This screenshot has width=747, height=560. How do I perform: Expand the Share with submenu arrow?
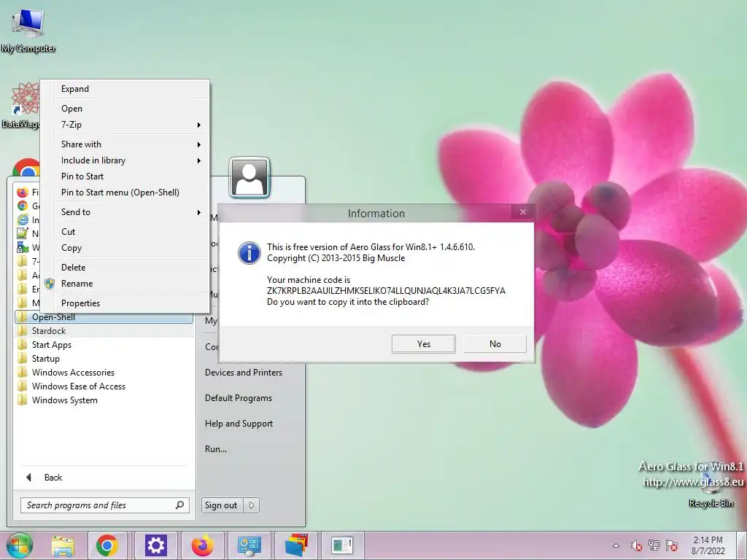point(198,145)
